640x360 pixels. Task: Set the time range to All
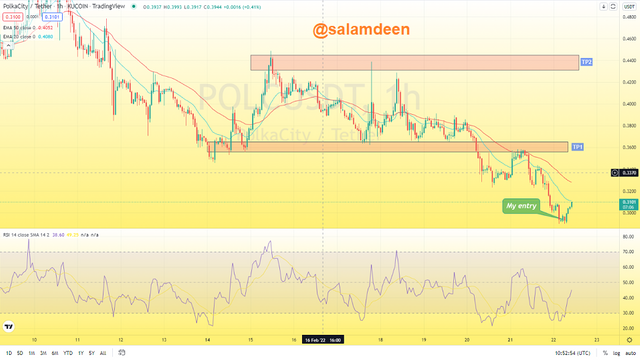point(103,353)
